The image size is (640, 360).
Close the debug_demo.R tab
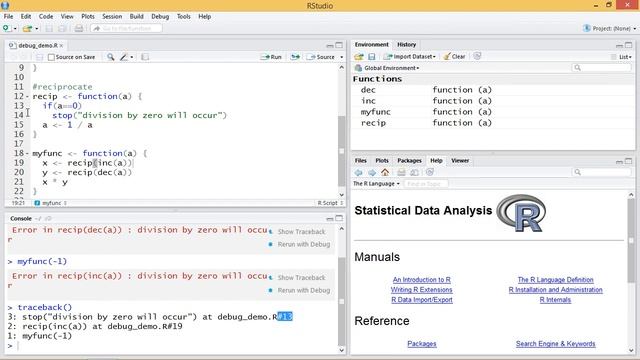pos(61,46)
